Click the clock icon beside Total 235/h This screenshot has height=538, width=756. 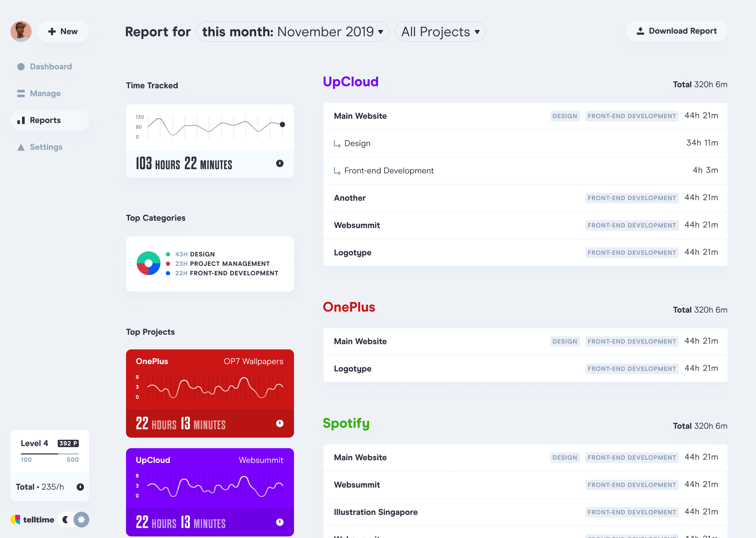(80, 487)
